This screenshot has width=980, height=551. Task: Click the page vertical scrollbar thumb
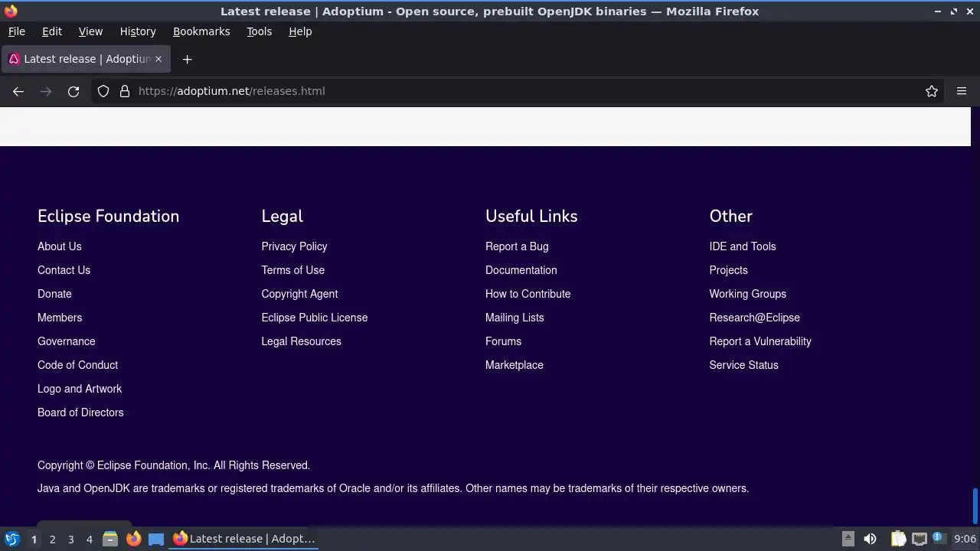coord(975,505)
